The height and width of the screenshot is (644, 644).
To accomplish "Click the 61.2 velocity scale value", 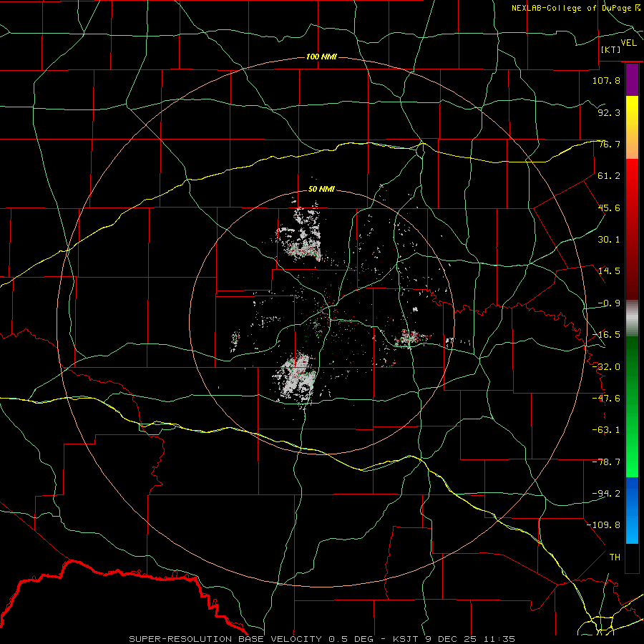I will [609, 176].
